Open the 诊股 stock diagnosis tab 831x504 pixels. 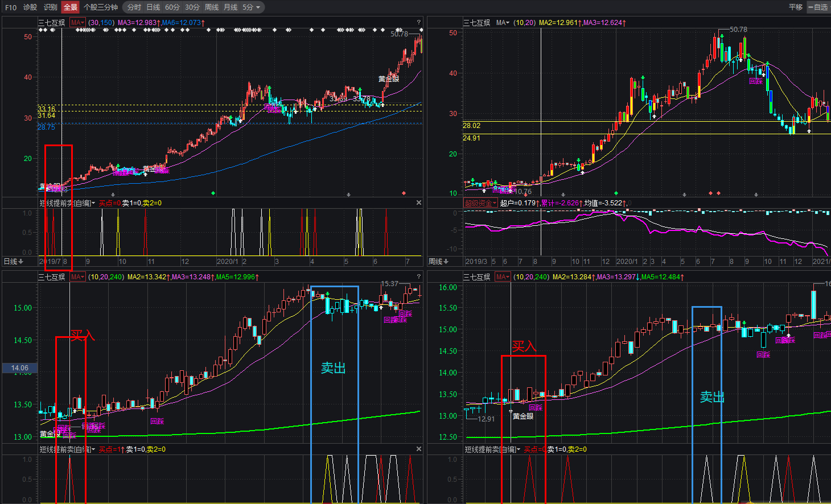(x=30, y=7)
